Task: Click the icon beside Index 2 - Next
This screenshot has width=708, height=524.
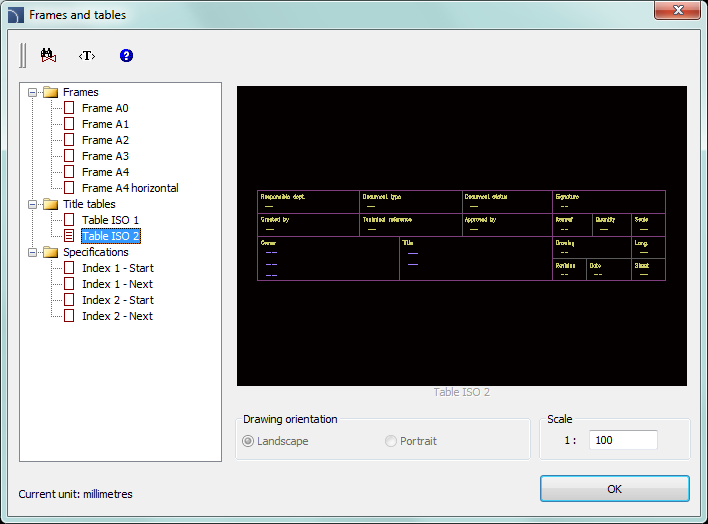Action: coord(69,316)
